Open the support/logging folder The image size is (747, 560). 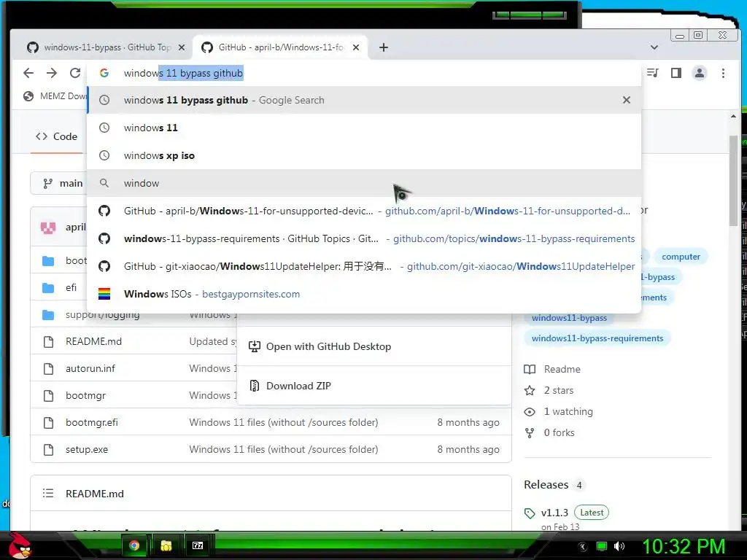point(102,315)
